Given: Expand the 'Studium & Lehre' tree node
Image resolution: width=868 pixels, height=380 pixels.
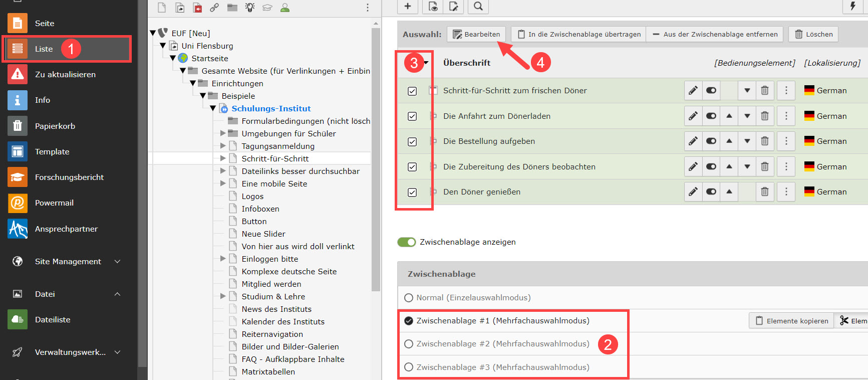Looking at the screenshot, I should point(223,296).
